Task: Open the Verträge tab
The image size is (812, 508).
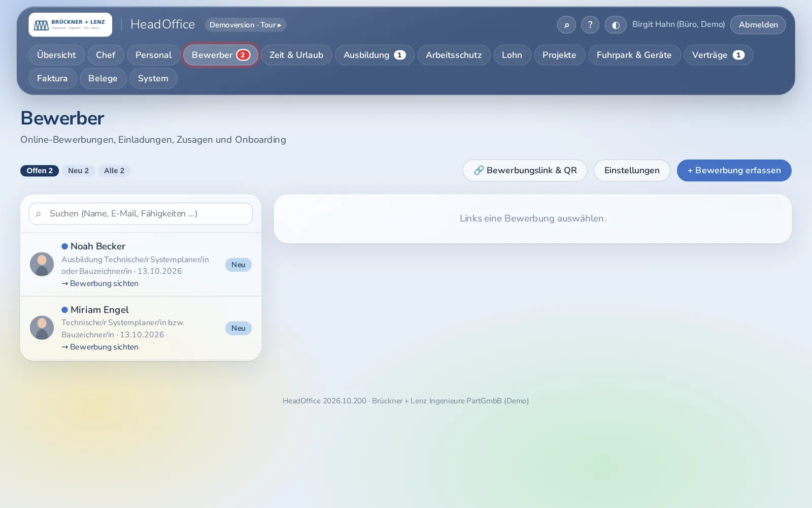Action: [718, 55]
